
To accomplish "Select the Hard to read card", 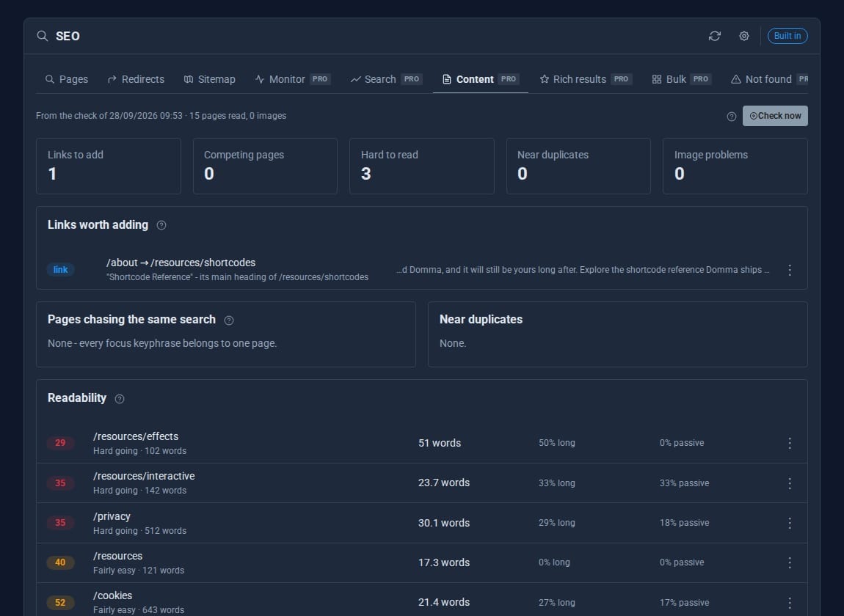I will [421, 166].
